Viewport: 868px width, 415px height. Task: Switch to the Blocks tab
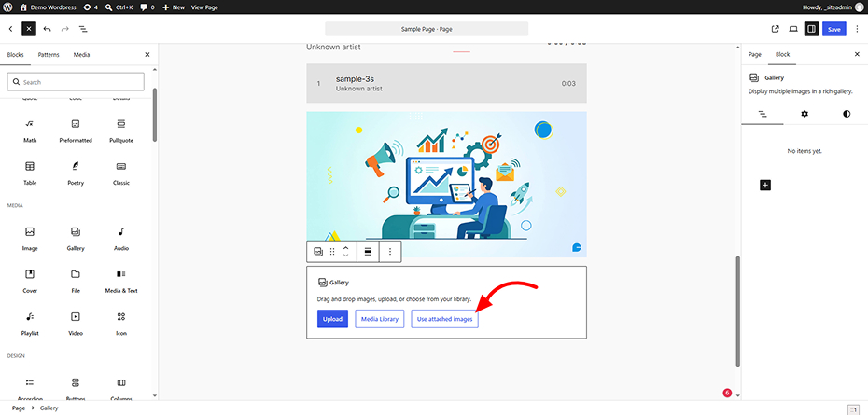[16, 55]
